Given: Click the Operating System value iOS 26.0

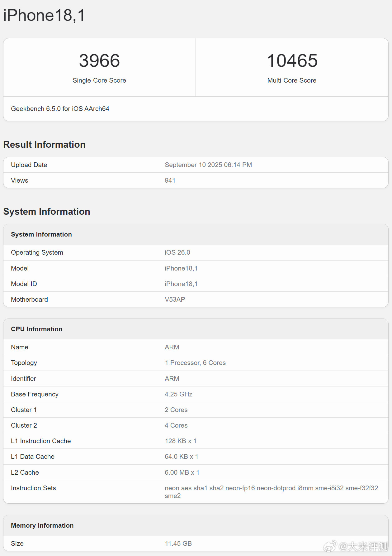Looking at the screenshot, I should point(177,252).
